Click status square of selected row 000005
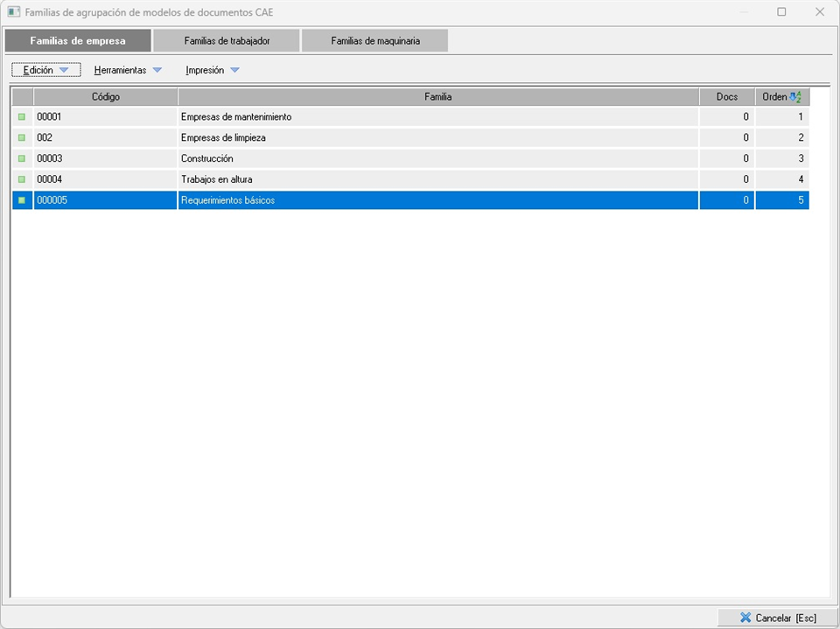The image size is (840, 629). pyautogui.click(x=22, y=200)
